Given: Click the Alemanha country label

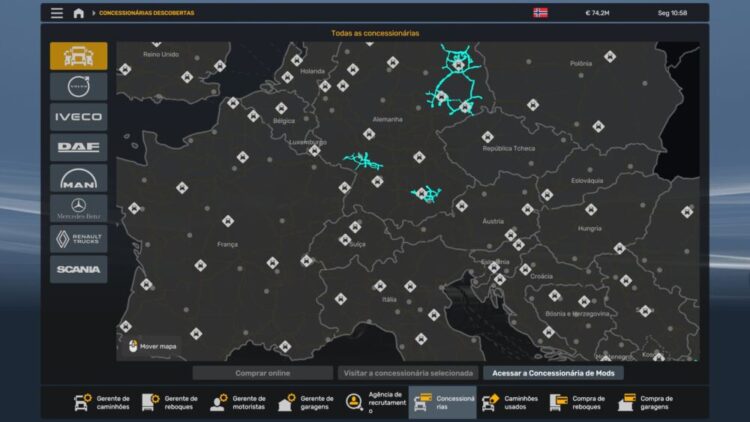Looking at the screenshot, I should click(x=387, y=119).
